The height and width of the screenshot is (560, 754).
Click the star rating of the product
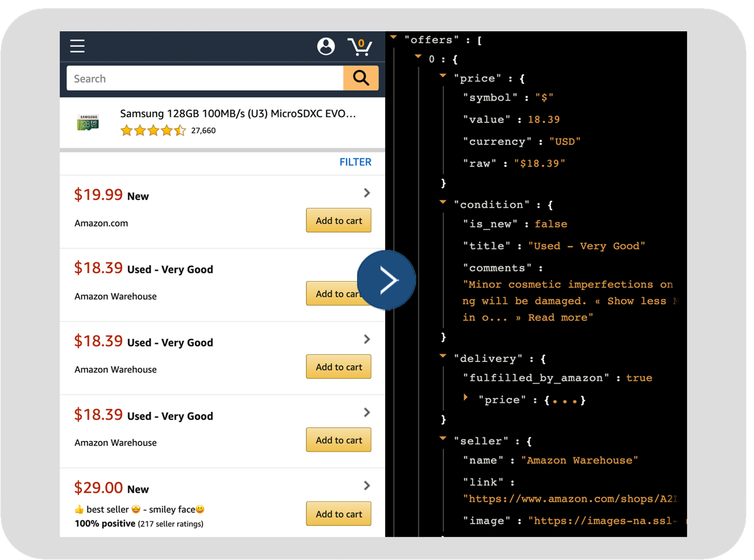pyautogui.click(x=153, y=131)
